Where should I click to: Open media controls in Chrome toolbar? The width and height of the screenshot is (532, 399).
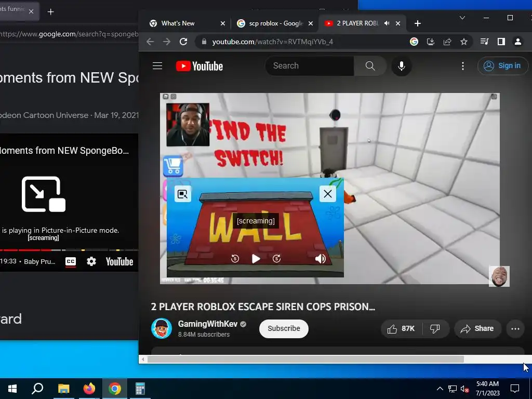coord(485,42)
